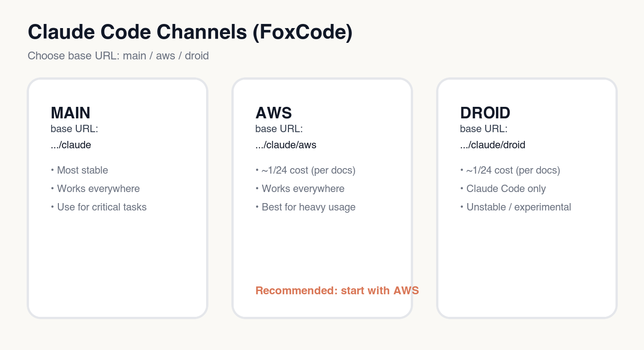
Task: Click 'Recommended: start with AWS' text
Action: tap(337, 291)
